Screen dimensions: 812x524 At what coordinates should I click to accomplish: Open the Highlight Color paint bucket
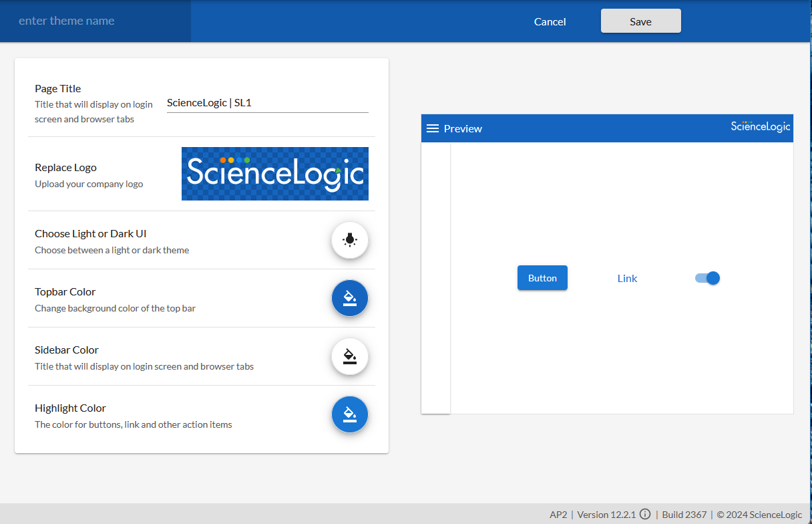tap(350, 414)
